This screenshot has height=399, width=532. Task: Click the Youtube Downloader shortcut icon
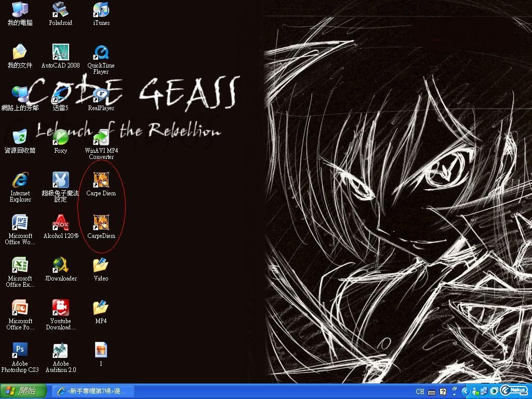point(60,308)
